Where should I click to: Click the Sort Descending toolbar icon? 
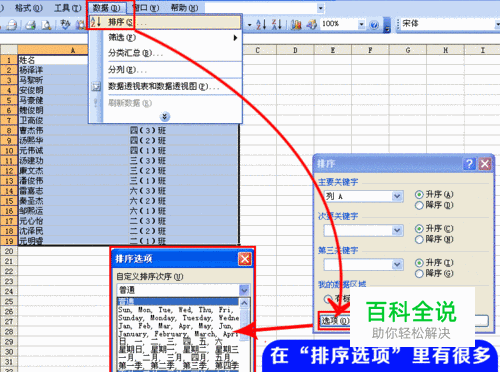(x=277, y=24)
